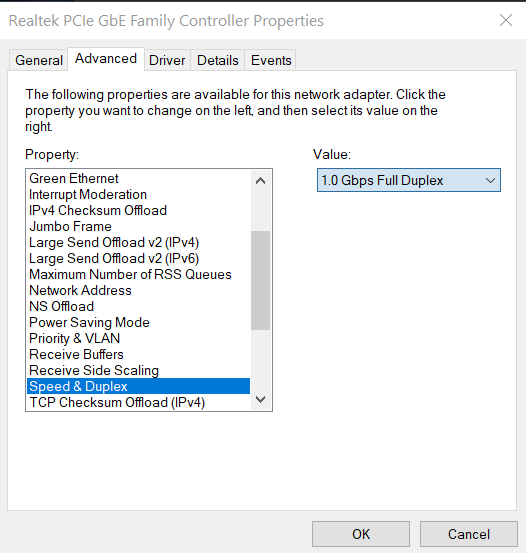Click the Cancel button
Image resolution: width=526 pixels, height=553 pixels.
pyautogui.click(x=469, y=534)
